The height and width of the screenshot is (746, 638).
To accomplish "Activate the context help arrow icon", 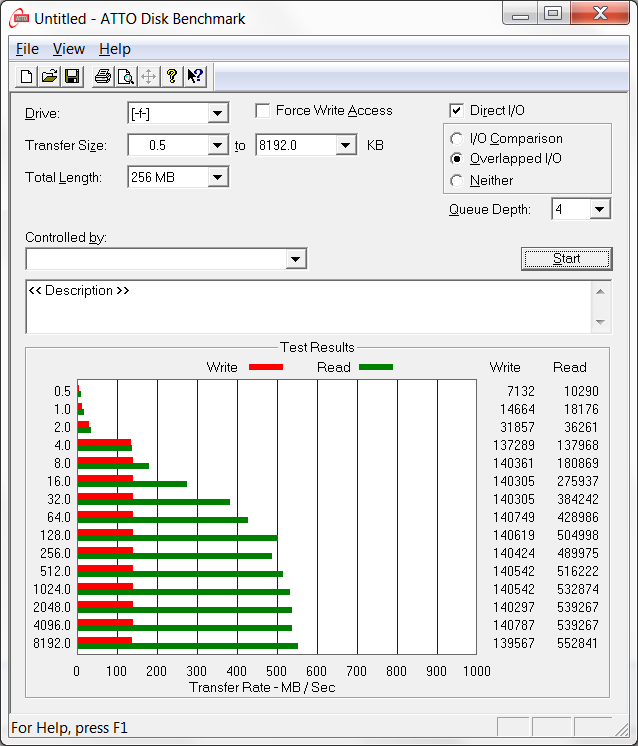I will point(195,76).
